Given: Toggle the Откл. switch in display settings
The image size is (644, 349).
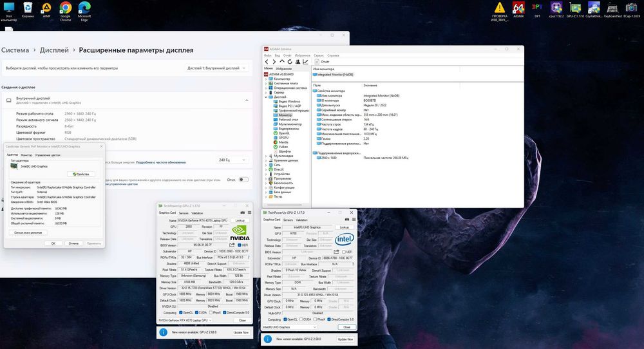Looking at the screenshot, I should pos(243,180).
